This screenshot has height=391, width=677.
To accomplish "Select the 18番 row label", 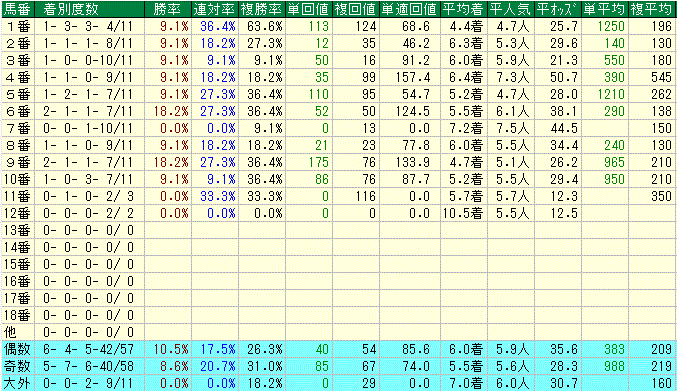I will (x=18, y=315).
